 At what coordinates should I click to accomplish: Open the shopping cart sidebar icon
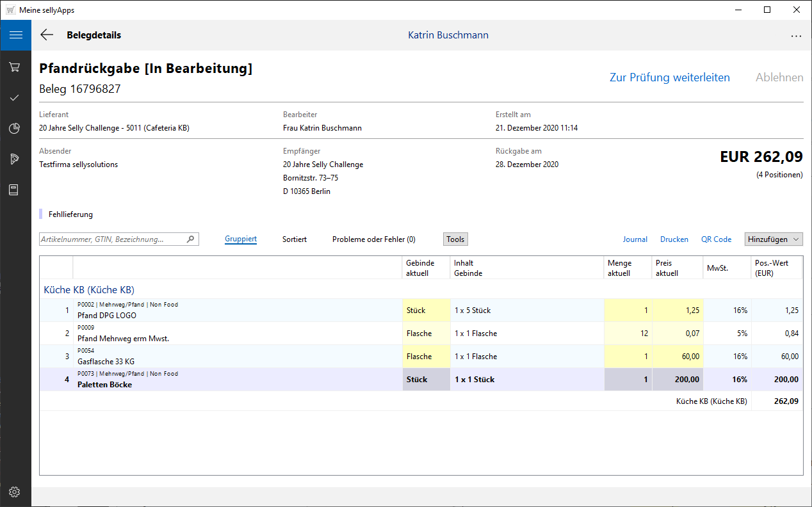pos(15,67)
